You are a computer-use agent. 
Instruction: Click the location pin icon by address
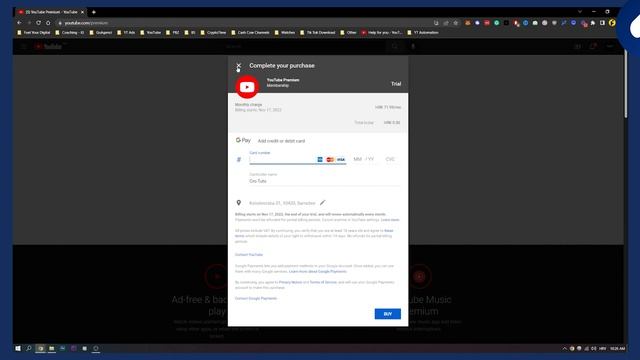pos(239,202)
